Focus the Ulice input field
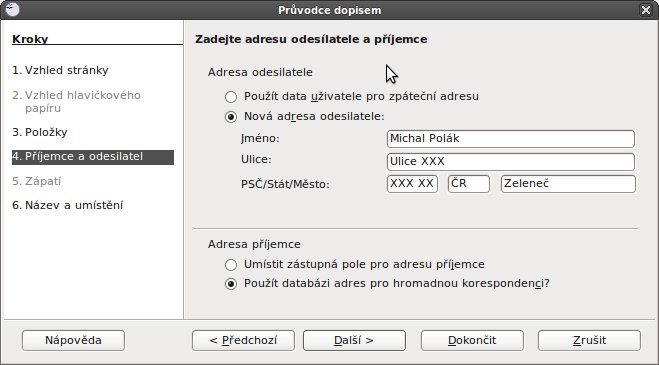Screen dimensions: 659x365 (x=511, y=161)
